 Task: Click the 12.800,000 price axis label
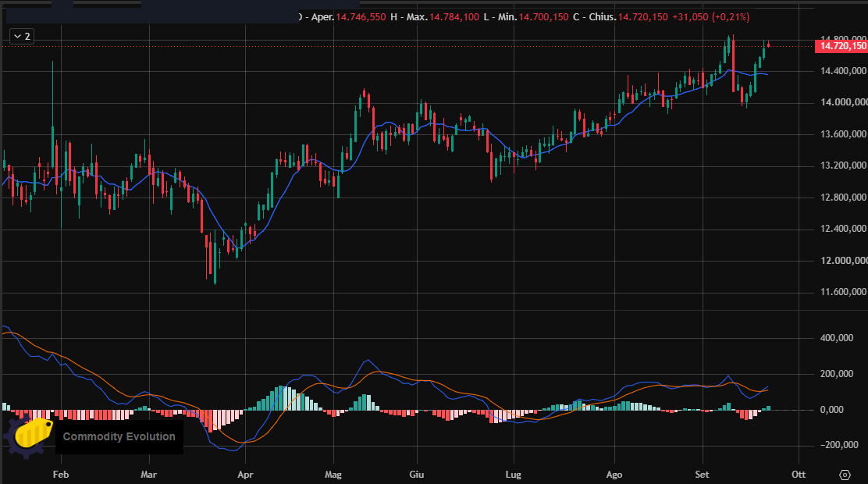844,198
